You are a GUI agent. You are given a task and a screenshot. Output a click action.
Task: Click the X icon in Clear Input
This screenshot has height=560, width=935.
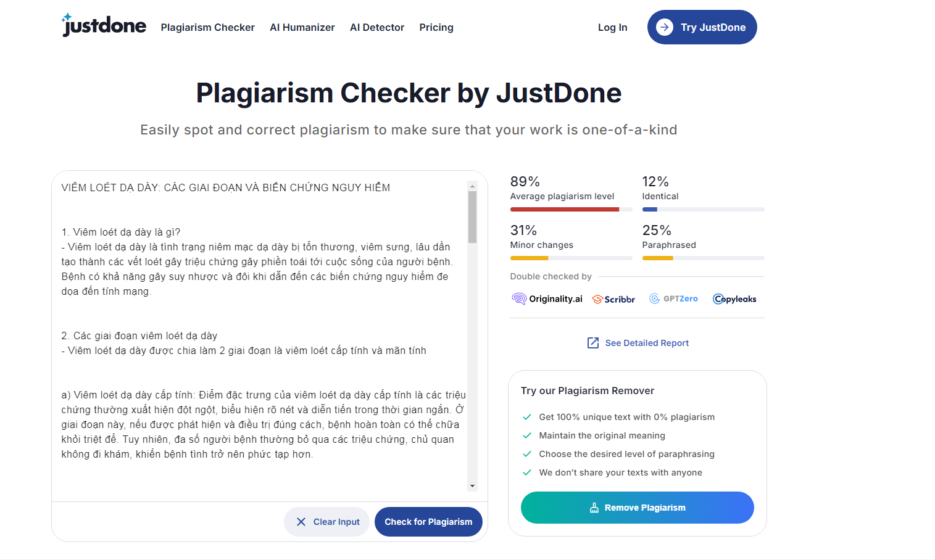[x=301, y=522]
